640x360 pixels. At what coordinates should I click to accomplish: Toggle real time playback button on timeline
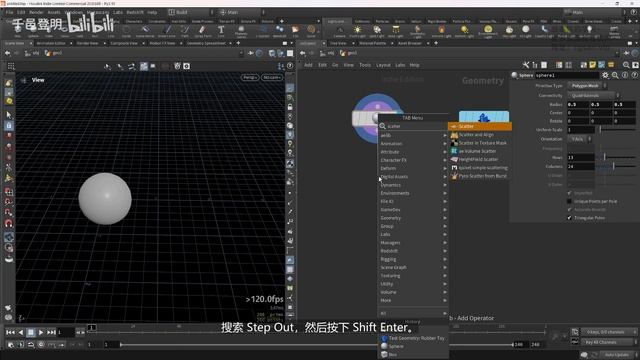pyautogui.click(x=41, y=345)
